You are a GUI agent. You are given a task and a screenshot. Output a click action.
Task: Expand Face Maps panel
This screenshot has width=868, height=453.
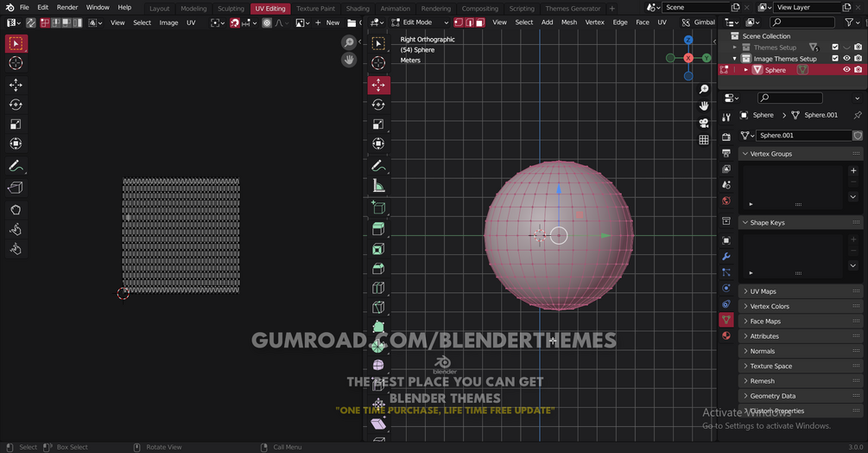click(801, 322)
